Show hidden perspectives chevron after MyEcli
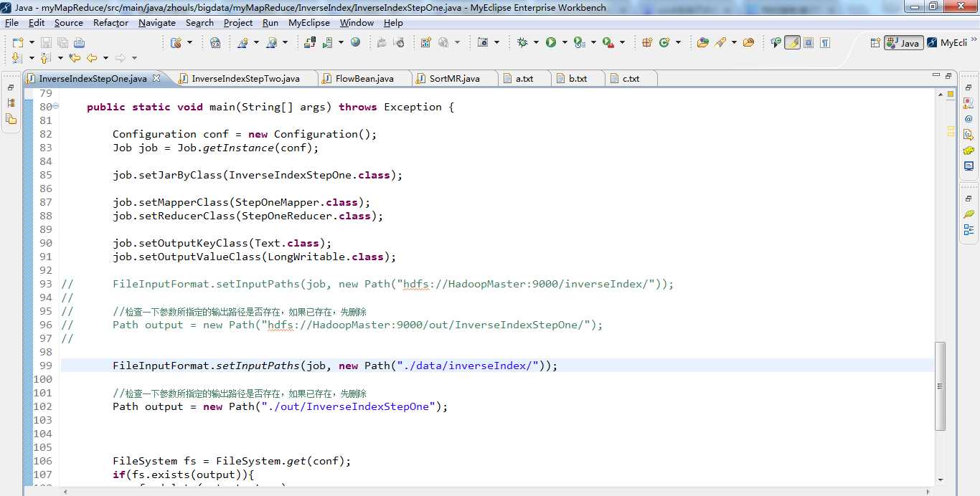The width and height of the screenshot is (980, 496). click(974, 39)
